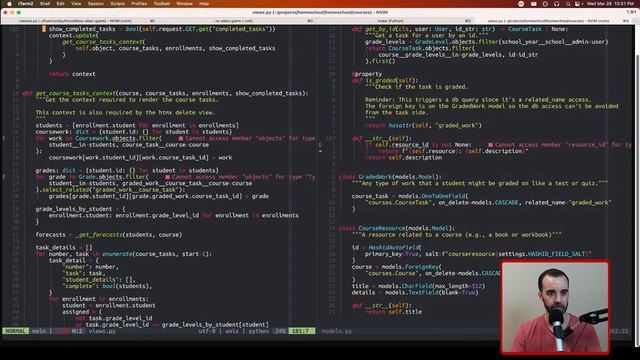Click the 'return context' line
Image resolution: width=640 pixels, height=360 pixels.
(x=72, y=74)
